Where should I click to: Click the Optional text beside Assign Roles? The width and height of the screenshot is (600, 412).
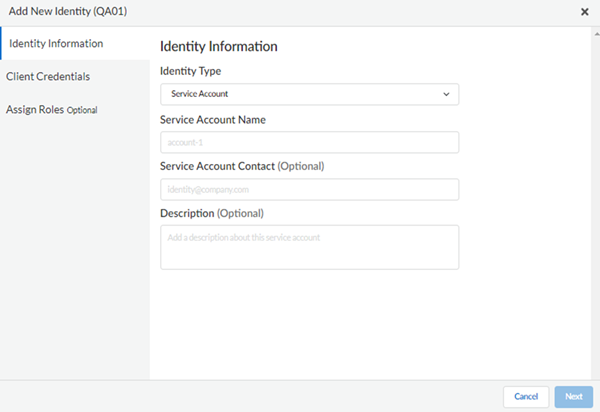[x=82, y=110]
